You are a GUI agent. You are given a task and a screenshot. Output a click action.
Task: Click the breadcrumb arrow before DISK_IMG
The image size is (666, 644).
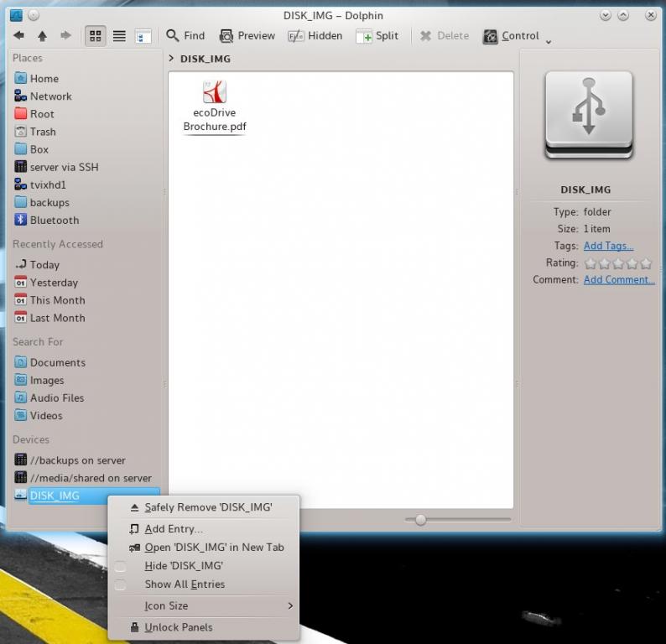coord(171,59)
